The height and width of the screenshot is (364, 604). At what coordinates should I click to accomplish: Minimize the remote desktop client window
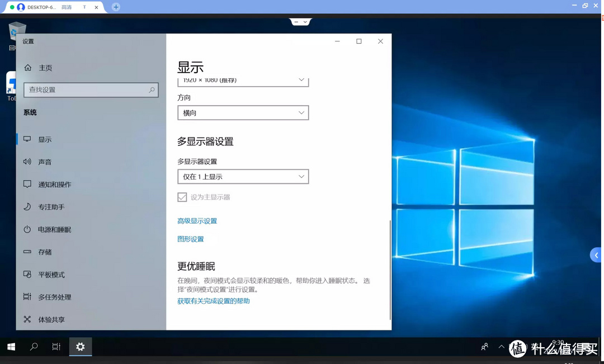574,6
